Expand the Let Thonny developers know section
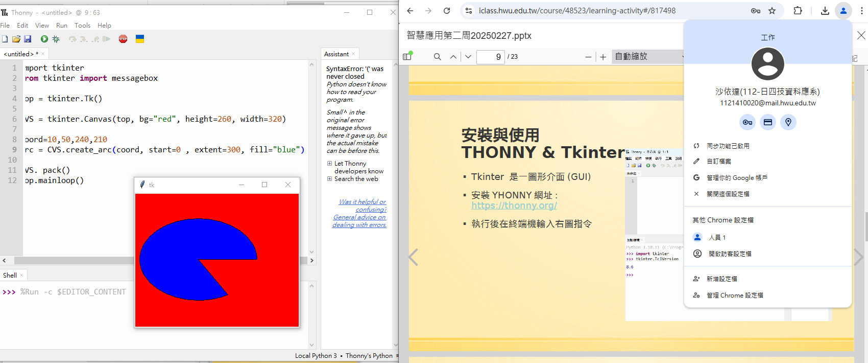 click(x=330, y=164)
